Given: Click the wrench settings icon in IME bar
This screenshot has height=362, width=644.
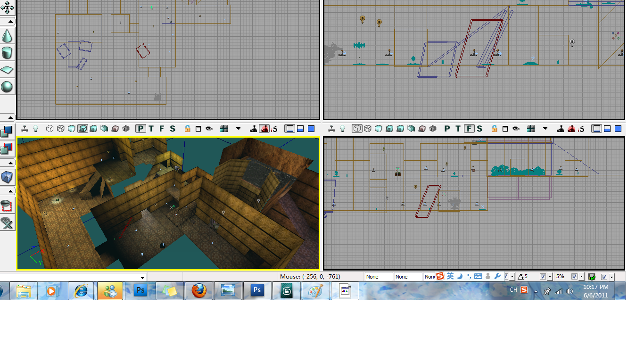Looking at the screenshot, I should [497, 276].
